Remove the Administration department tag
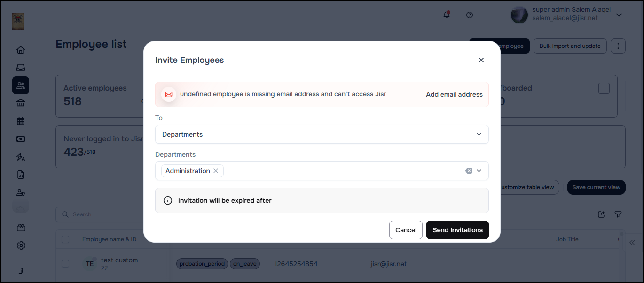644x283 pixels. (x=216, y=171)
